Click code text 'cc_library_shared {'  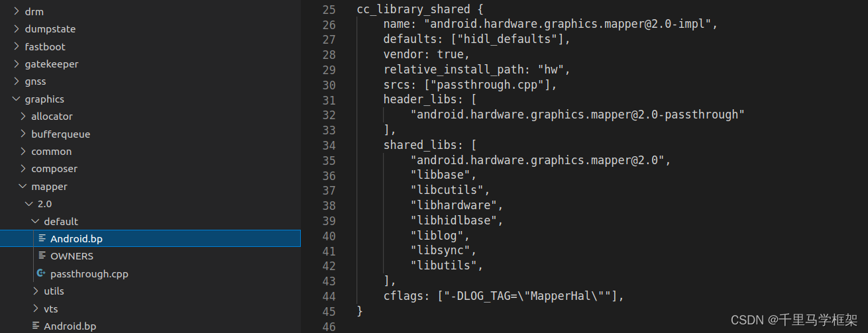pyautogui.click(x=421, y=9)
